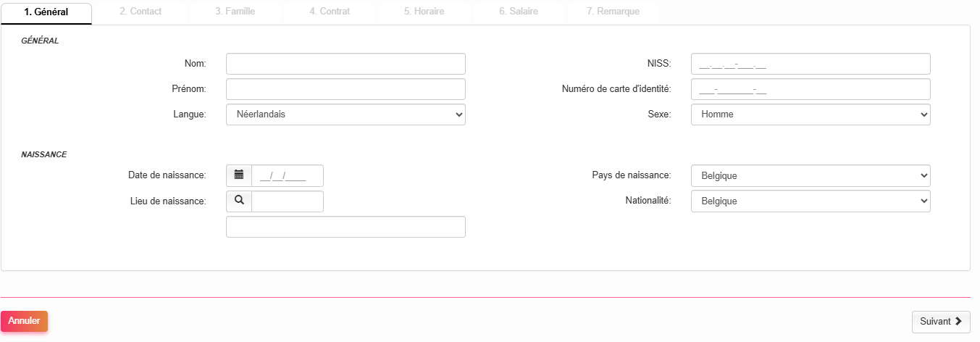Focus the Nom text field
This screenshot has height=342, width=980.
click(345, 64)
